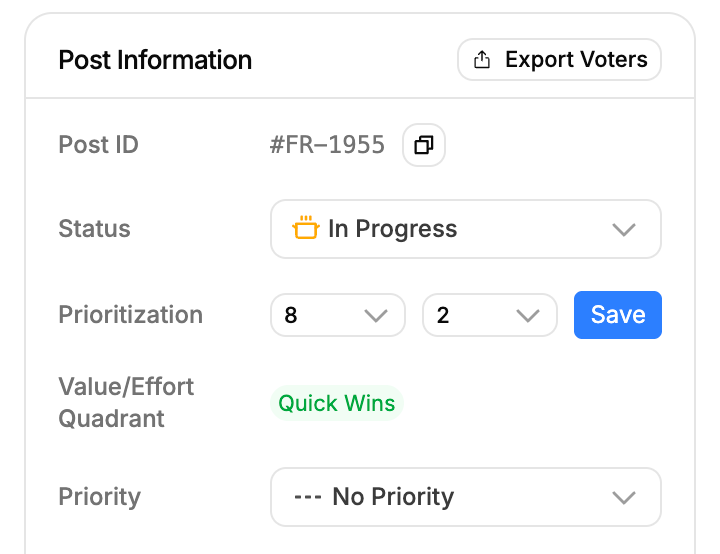This screenshot has height=554, width=720.
Task: Click the Status dropdown chevron arrow
Action: 624,230
